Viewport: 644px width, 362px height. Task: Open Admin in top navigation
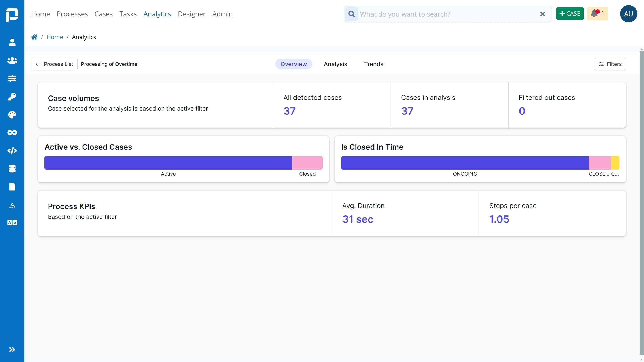tap(222, 14)
